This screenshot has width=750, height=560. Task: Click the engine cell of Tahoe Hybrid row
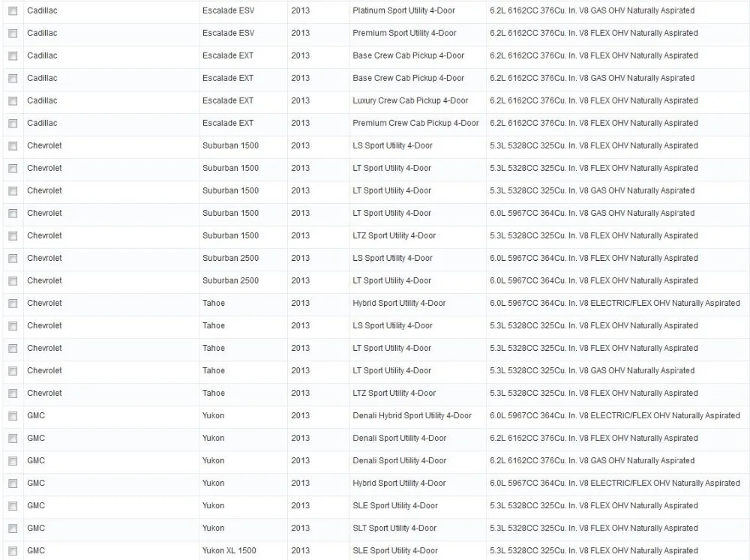[615, 303]
